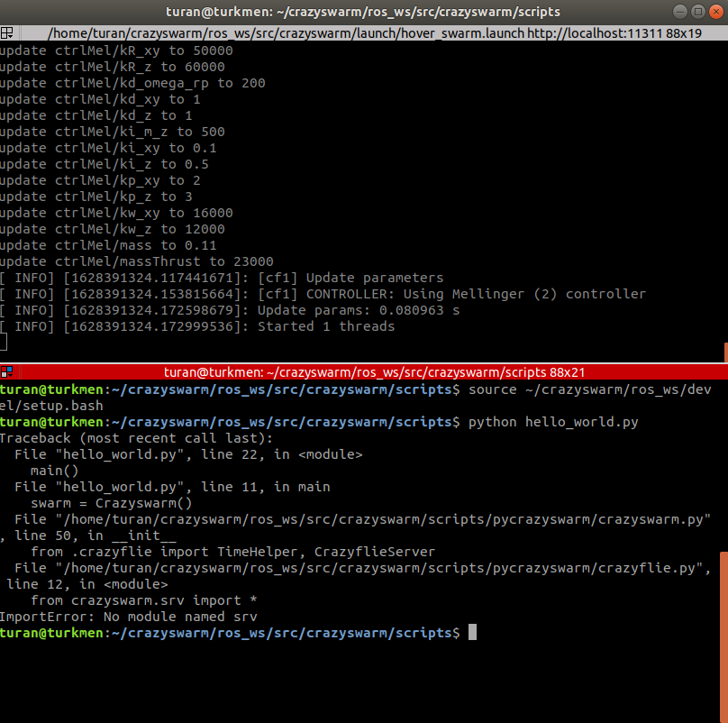728x723 pixels.
Task: Click the line 'update ctrlMel/kd_z to 1'
Action: (96, 115)
